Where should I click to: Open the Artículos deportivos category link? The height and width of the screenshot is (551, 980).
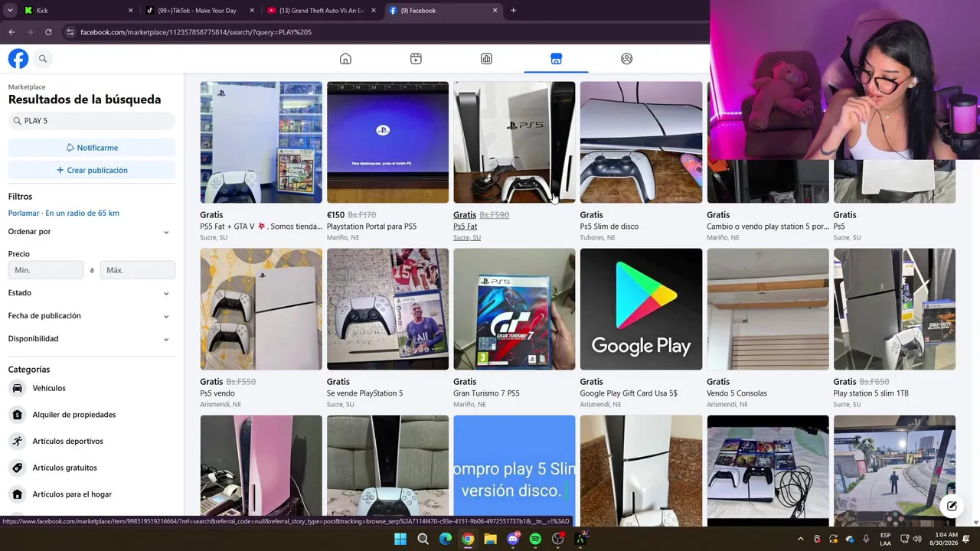pyautogui.click(x=67, y=441)
